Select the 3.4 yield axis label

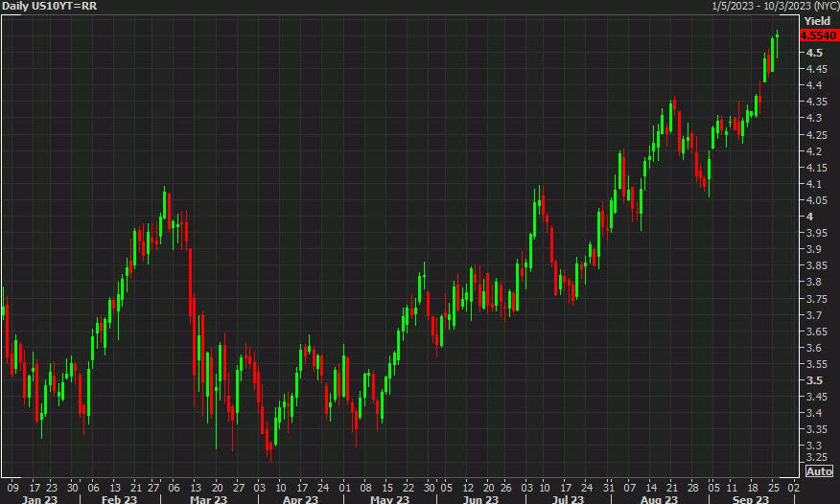click(x=814, y=414)
